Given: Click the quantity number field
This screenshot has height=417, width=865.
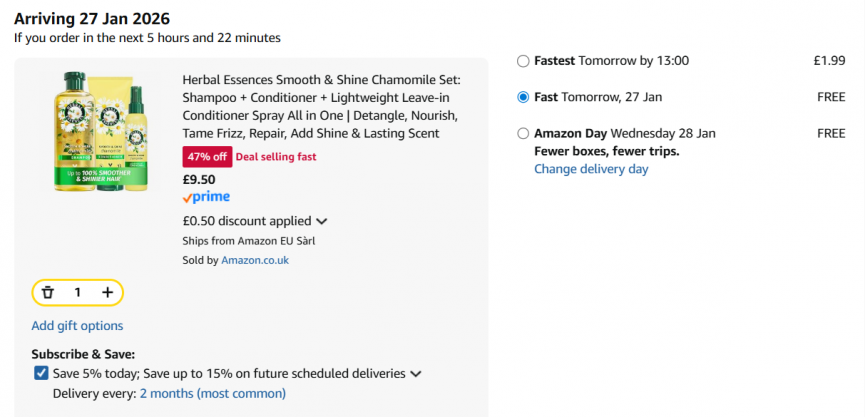Looking at the screenshot, I should [77, 293].
